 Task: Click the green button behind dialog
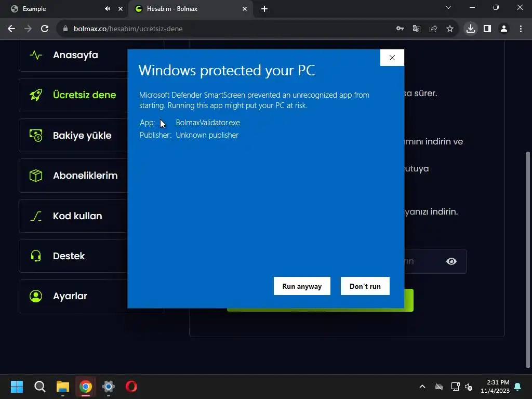(409, 300)
